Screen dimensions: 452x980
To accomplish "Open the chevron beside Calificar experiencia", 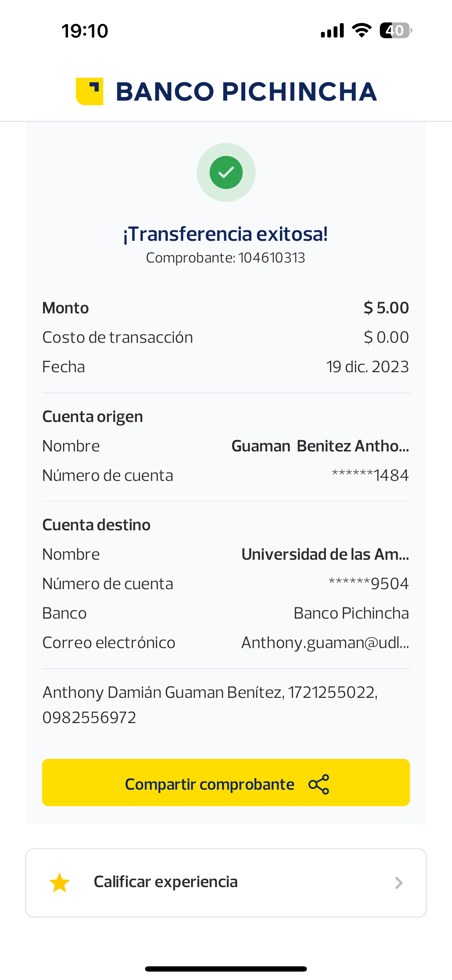I will coord(398,883).
